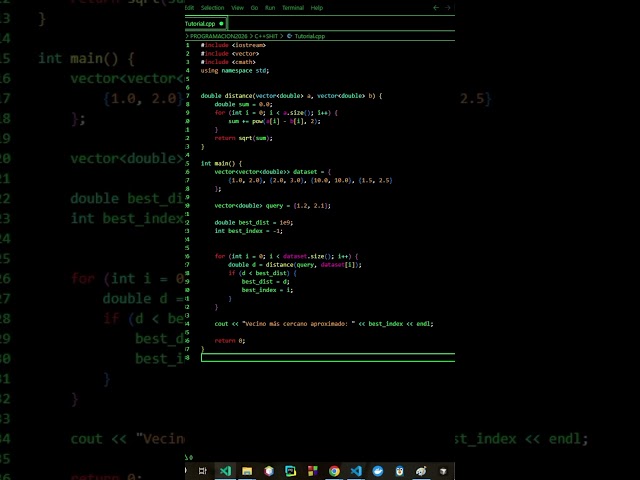Open the Selection menu
Screen dimensions: 640x480
212,8
